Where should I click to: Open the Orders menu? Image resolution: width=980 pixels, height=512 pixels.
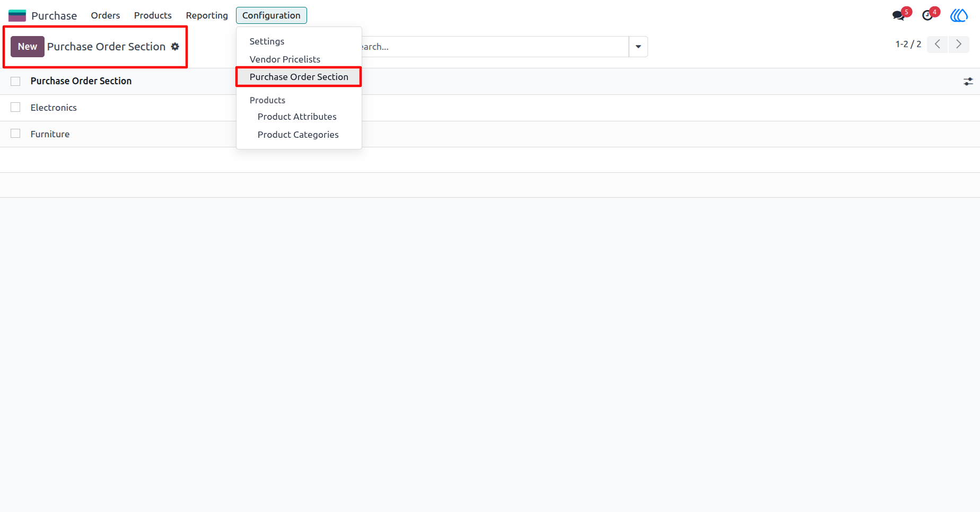point(106,15)
